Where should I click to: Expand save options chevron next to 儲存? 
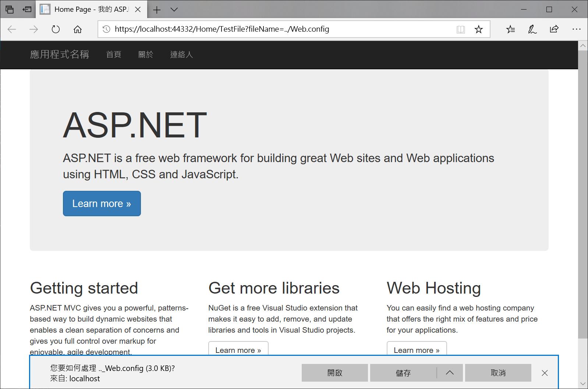click(x=450, y=373)
